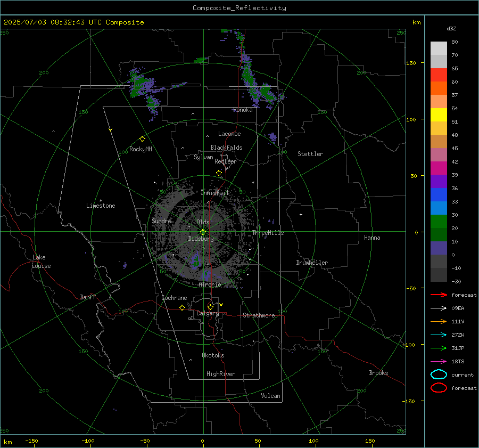Click the dBZ legend heading
479x448 pixels.
(x=451, y=28)
